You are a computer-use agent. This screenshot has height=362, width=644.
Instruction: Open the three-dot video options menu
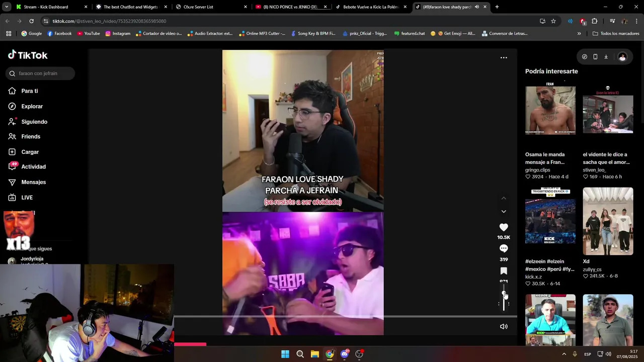504,58
